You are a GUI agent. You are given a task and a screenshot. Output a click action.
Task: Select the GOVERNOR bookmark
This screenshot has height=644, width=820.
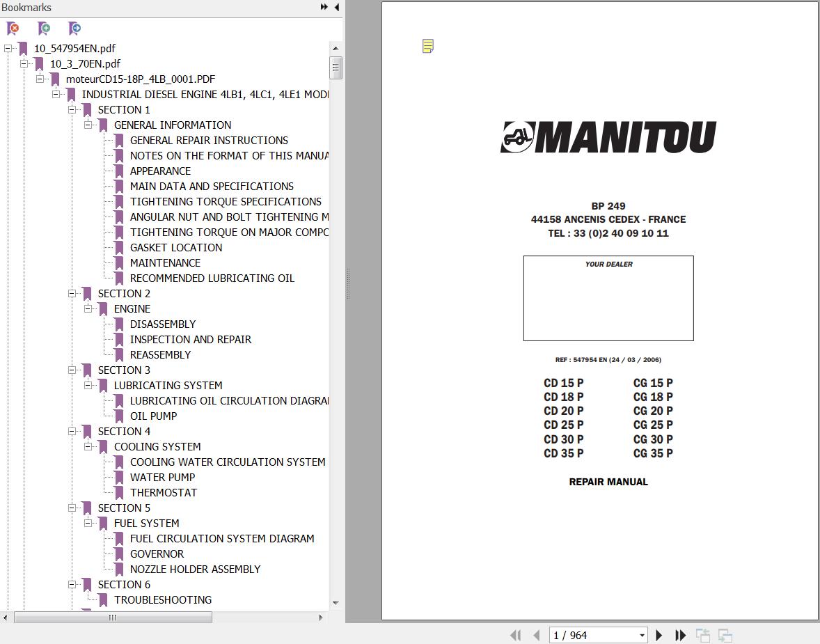(x=157, y=553)
